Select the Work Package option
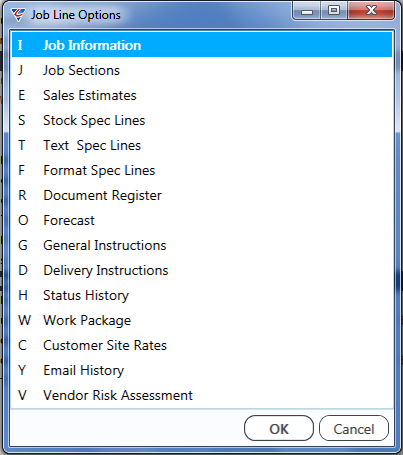Image resolution: width=403 pixels, height=455 pixels. pyautogui.click(x=202, y=320)
